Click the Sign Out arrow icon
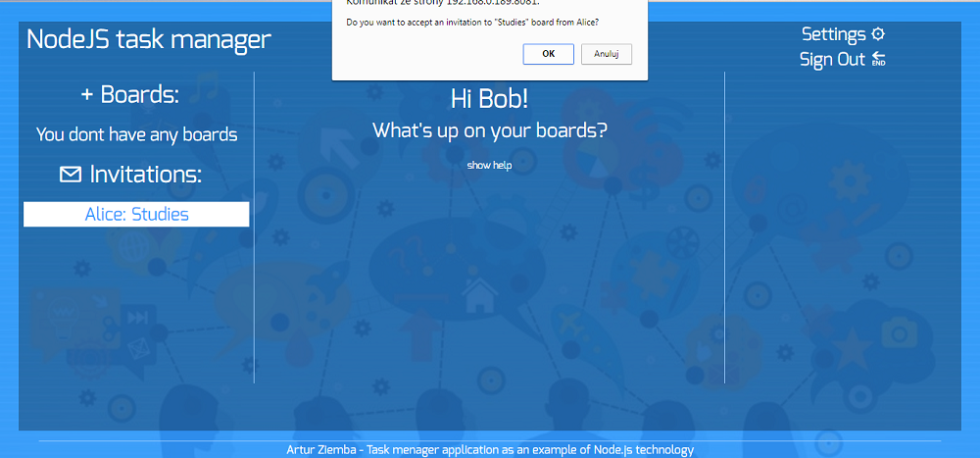980x458 pixels. click(x=878, y=60)
